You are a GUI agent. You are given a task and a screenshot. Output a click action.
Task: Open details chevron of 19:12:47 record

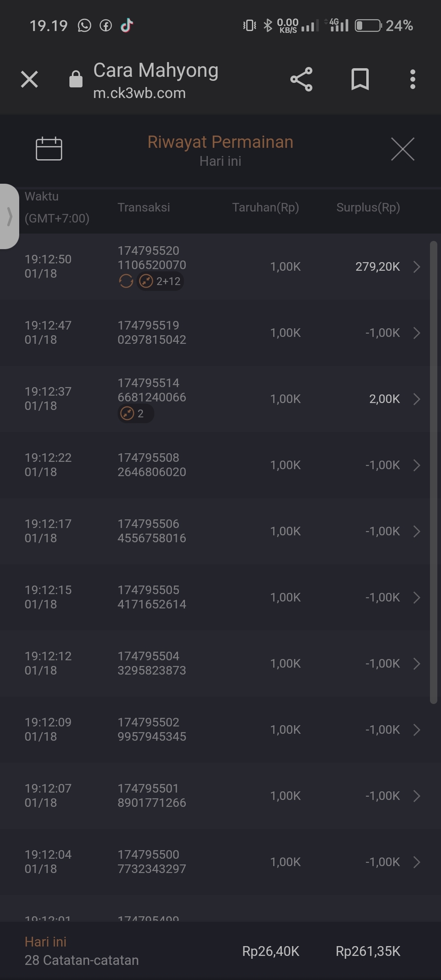pos(416,333)
